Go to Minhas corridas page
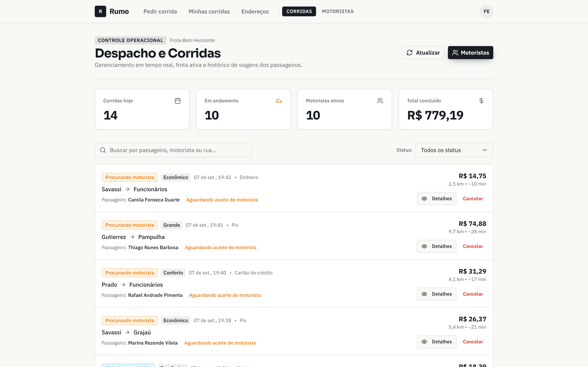588x367 pixels. click(209, 11)
